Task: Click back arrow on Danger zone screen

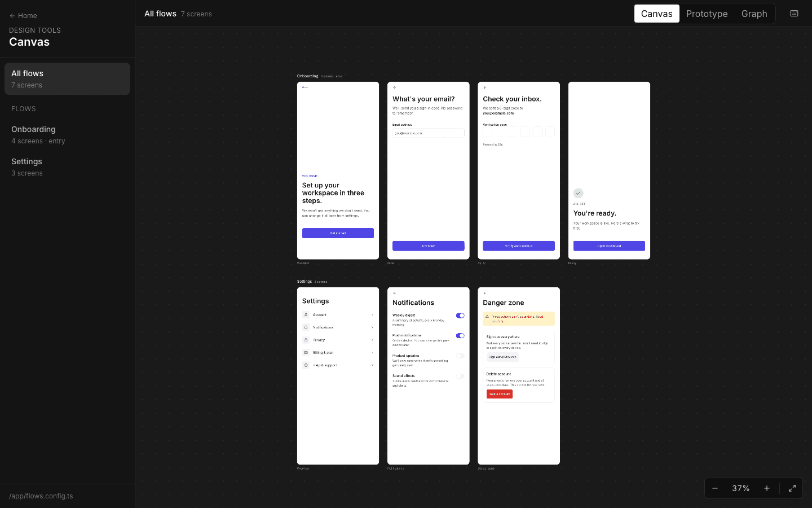Action: tap(485, 293)
